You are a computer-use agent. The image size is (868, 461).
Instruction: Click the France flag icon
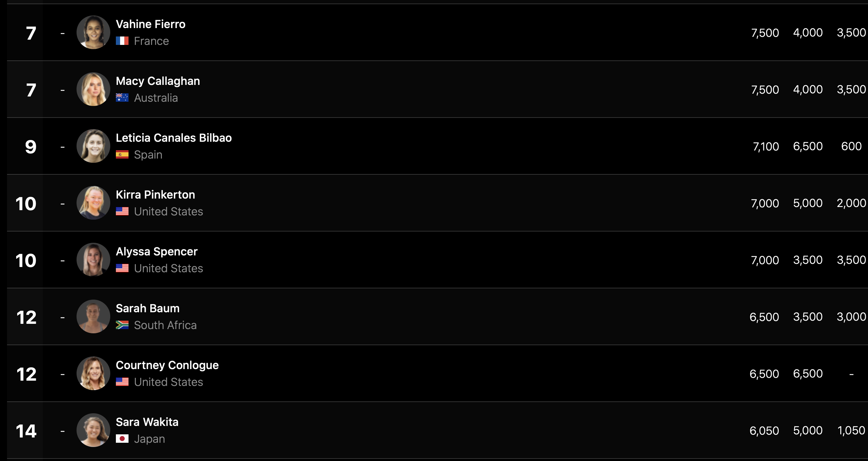point(122,41)
